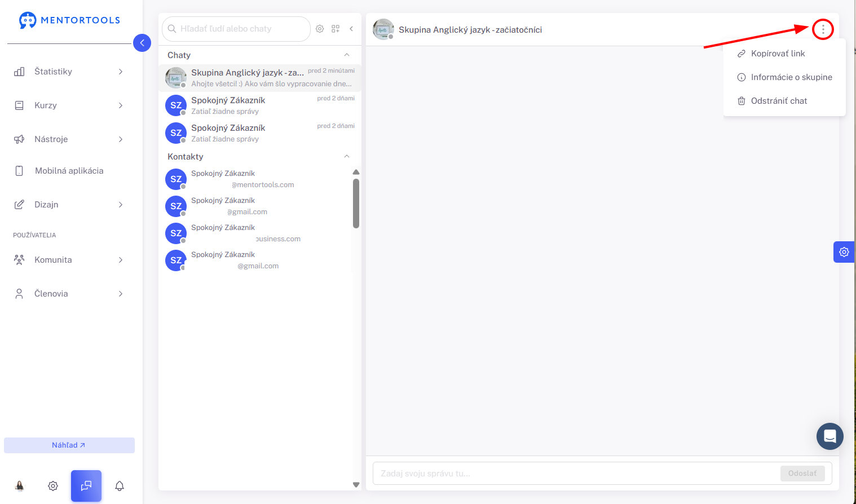Click the Náhľad preview button
The width and height of the screenshot is (856, 504).
click(69, 445)
